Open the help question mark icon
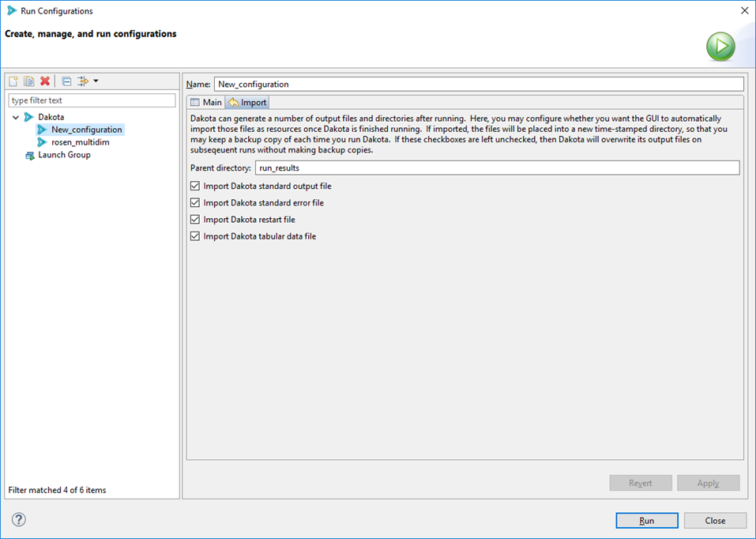 (19, 519)
